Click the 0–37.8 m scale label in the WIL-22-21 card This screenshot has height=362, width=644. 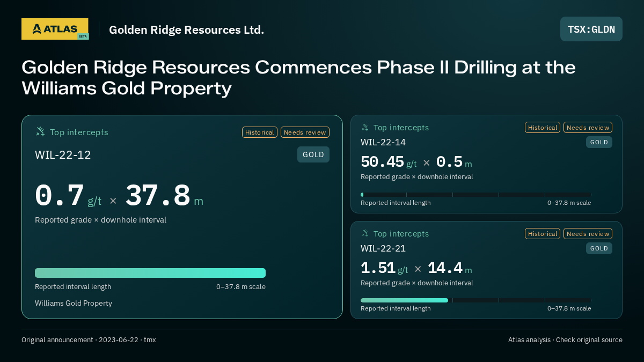coord(569,308)
